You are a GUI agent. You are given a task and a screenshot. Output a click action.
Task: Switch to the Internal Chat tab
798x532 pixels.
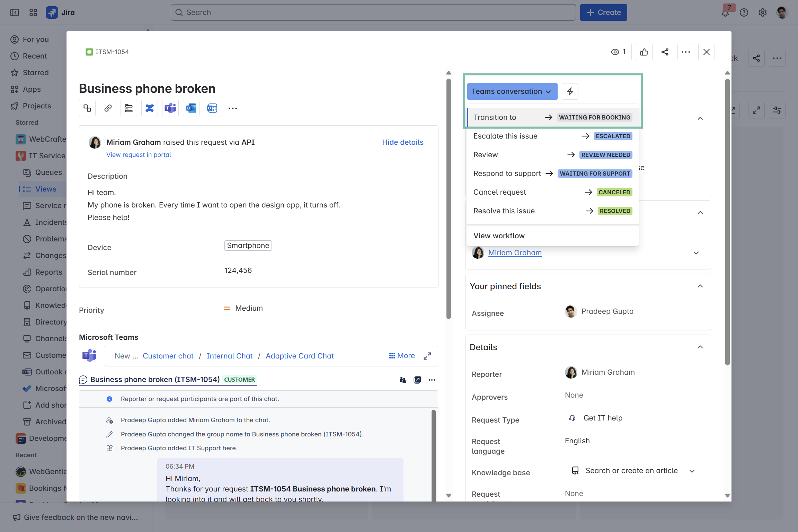[229, 356]
